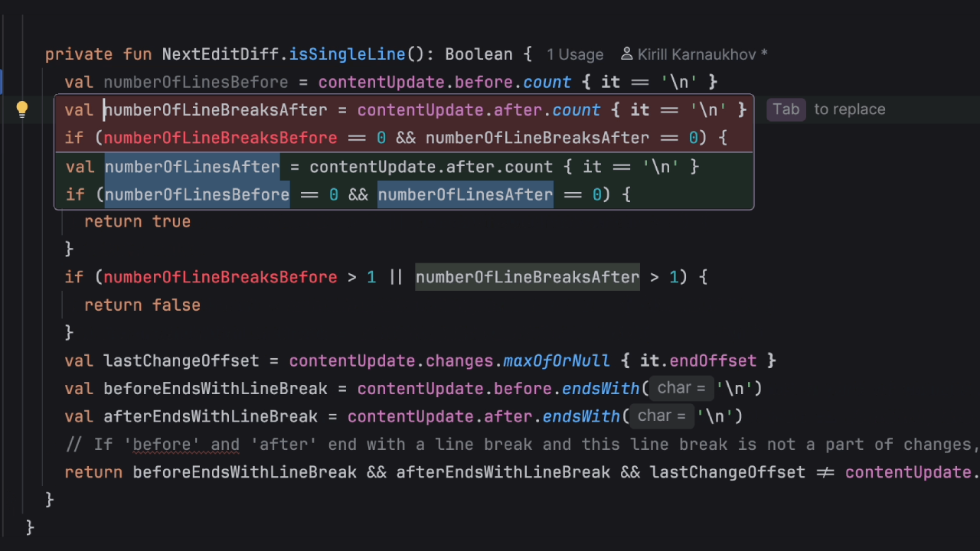The image size is (980, 551).
Task: Click the Boolean return type
Action: (x=479, y=54)
